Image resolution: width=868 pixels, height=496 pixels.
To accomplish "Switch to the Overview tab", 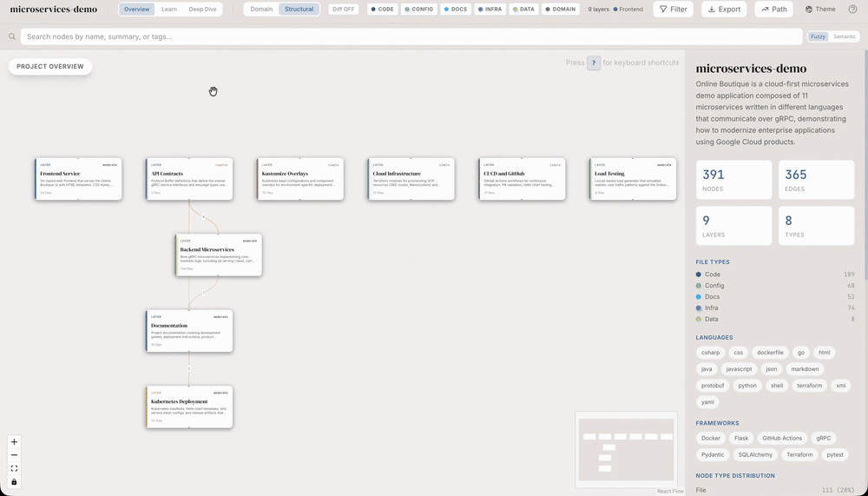I will pyautogui.click(x=137, y=9).
